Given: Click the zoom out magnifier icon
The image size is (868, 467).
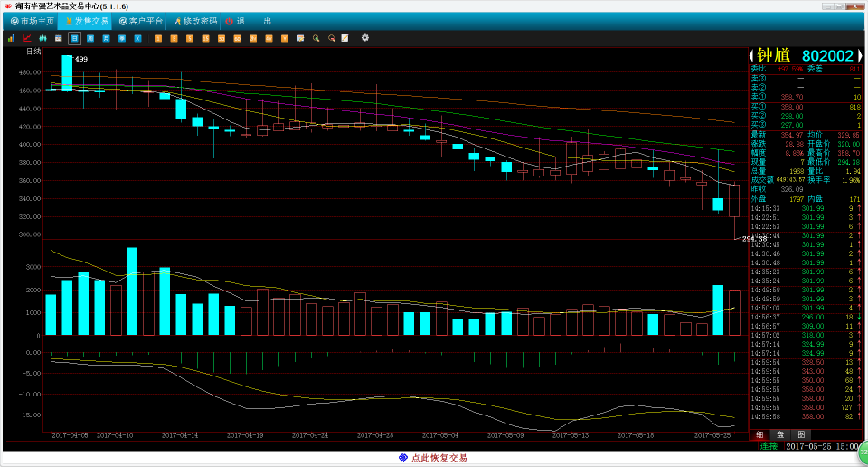Looking at the screenshot, I should click(x=332, y=38).
